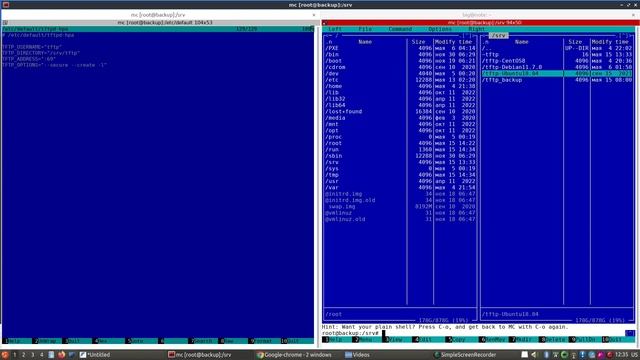Select the ~tftp entry in the right panel
Image resolution: width=640 pixels, height=360 pixels.
coord(557,54)
